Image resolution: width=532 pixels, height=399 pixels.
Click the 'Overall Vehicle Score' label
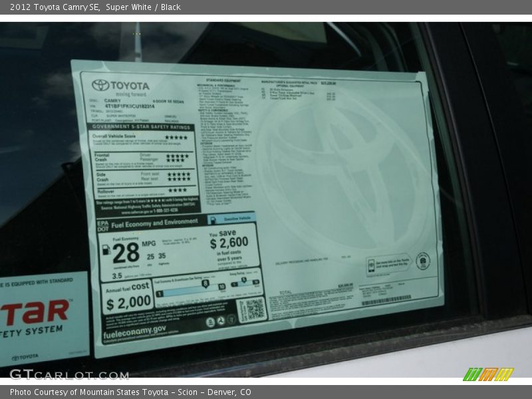click(114, 136)
